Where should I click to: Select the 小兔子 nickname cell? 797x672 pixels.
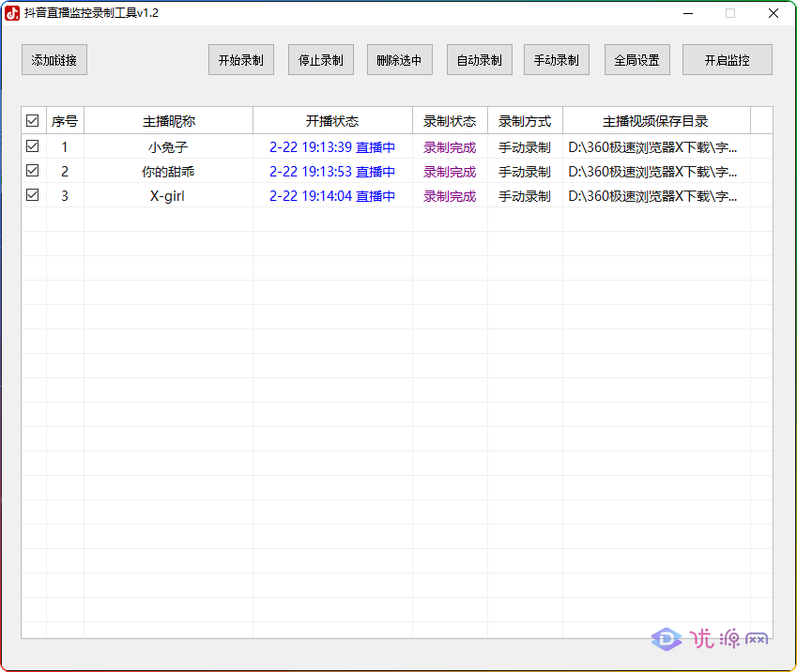[169, 147]
